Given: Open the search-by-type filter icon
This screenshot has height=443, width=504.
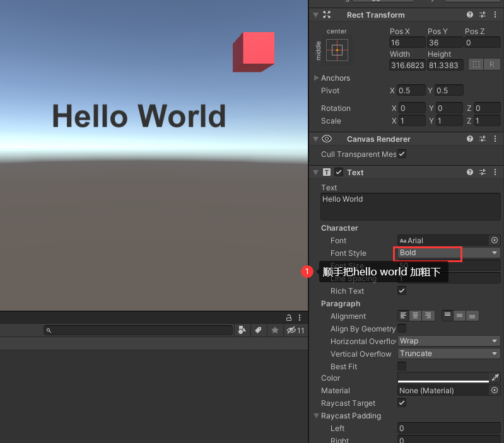Looking at the screenshot, I should point(242,330).
